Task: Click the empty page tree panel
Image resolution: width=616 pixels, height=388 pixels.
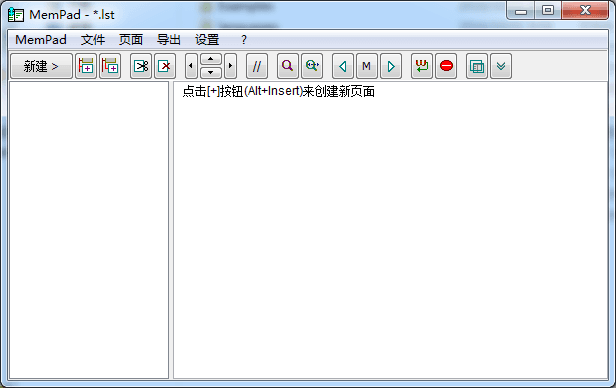Action: coord(89,230)
